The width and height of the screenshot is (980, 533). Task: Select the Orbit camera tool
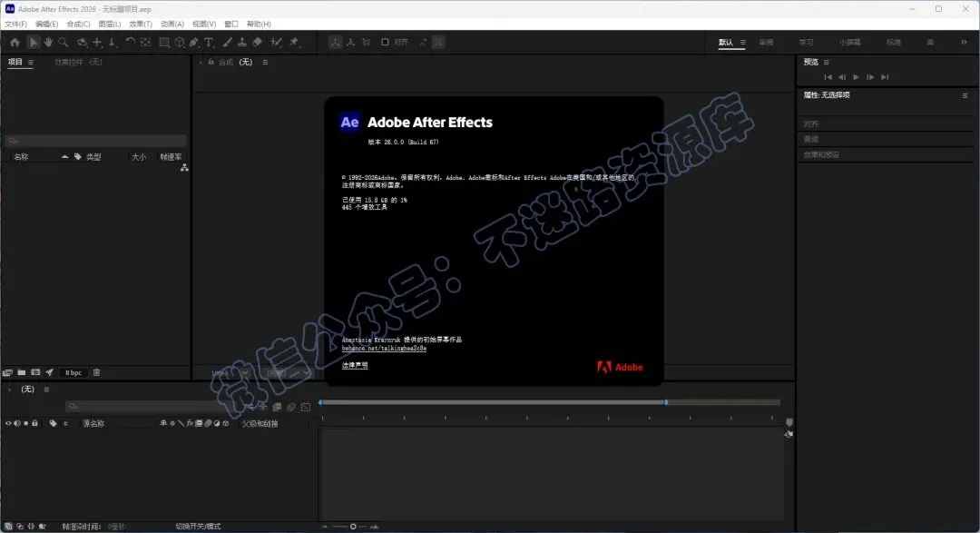82,42
